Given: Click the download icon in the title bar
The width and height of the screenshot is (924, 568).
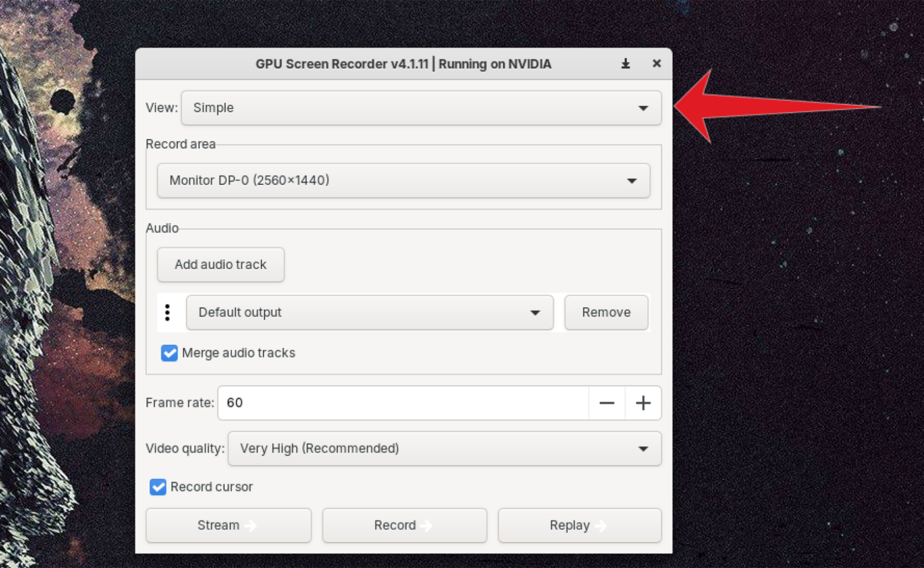Looking at the screenshot, I should coord(625,63).
